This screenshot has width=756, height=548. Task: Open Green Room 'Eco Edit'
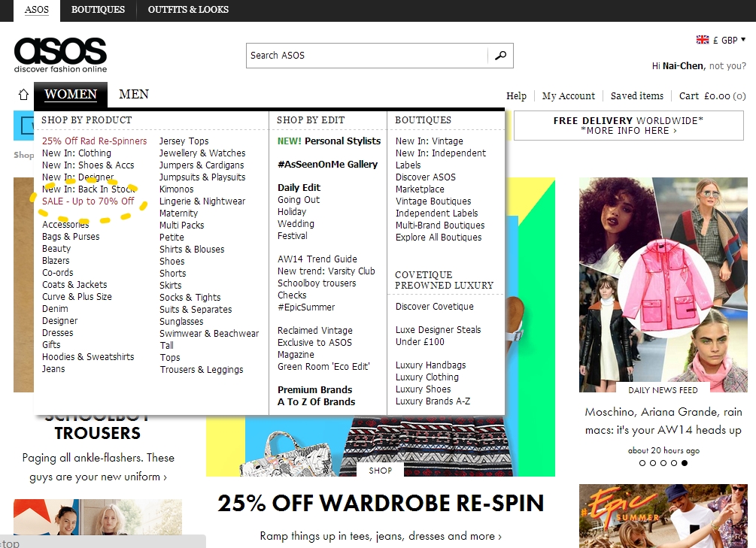click(323, 367)
